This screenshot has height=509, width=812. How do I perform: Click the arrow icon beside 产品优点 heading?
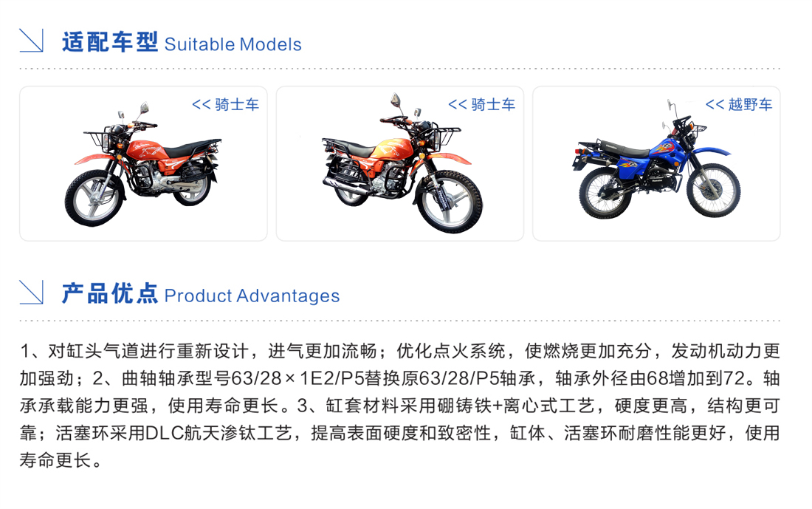click(31, 293)
